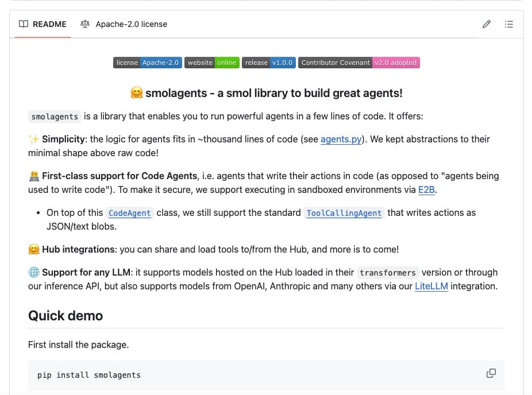
Task: Click the bold Hub integrations label
Action: 78,249
